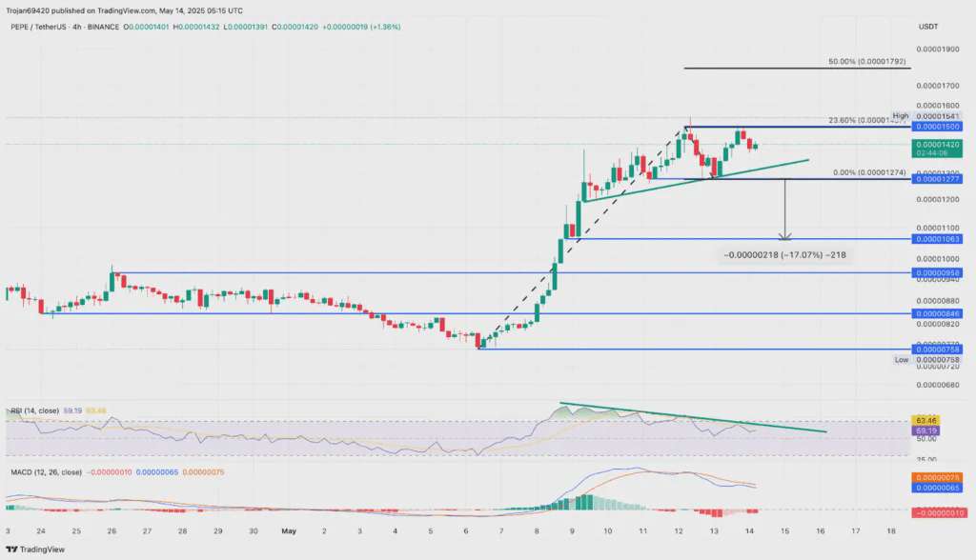976x560 pixels.
Task: Select the yellow RSI 63.46 value badge
Action: [x=925, y=419]
